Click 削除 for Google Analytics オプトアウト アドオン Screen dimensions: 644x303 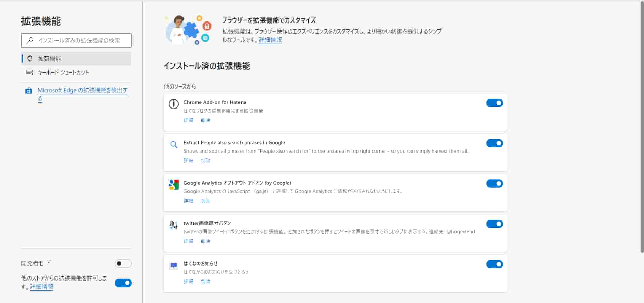coord(205,201)
